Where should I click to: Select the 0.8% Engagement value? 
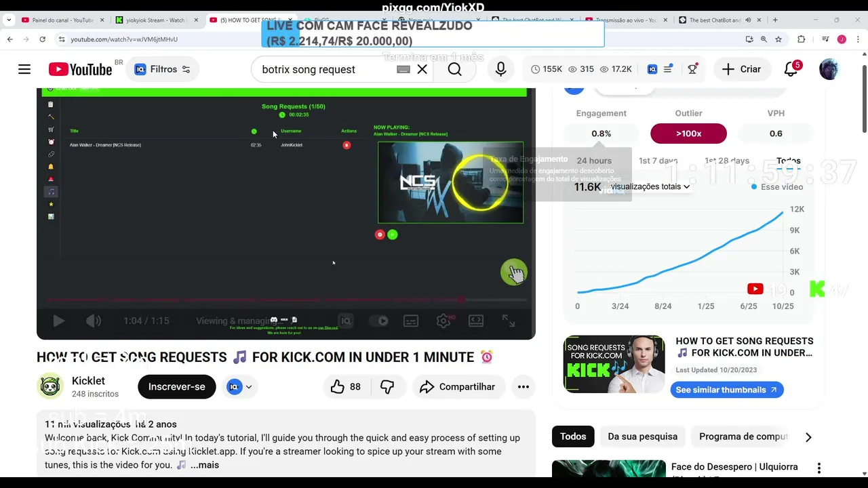pos(601,134)
